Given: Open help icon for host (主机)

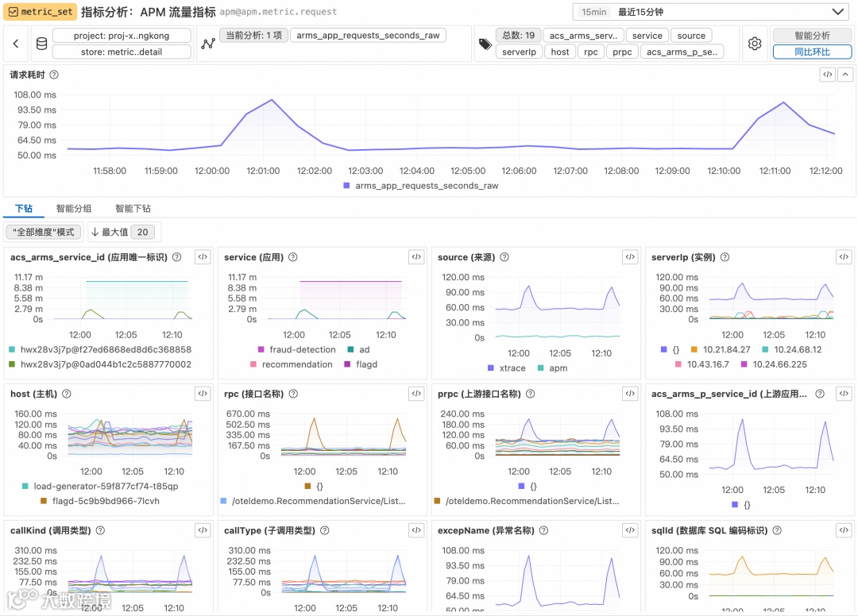Looking at the screenshot, I should (x=66, y=394).
